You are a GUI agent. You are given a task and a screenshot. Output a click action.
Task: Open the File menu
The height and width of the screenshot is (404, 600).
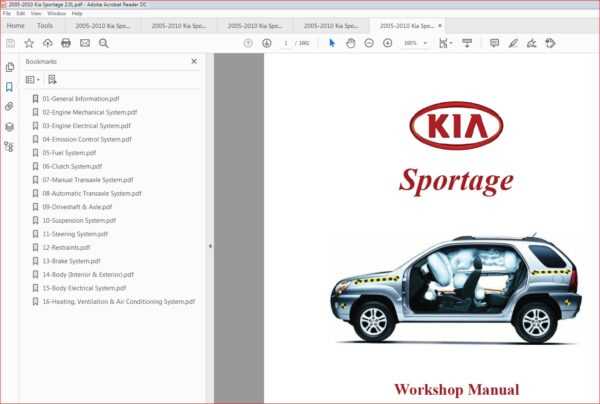pos(7,13)
